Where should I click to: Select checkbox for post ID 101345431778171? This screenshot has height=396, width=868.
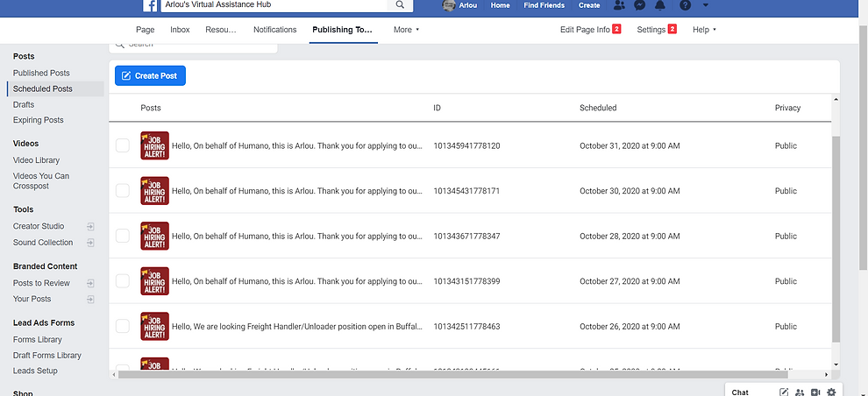click(x=123, y=191)
